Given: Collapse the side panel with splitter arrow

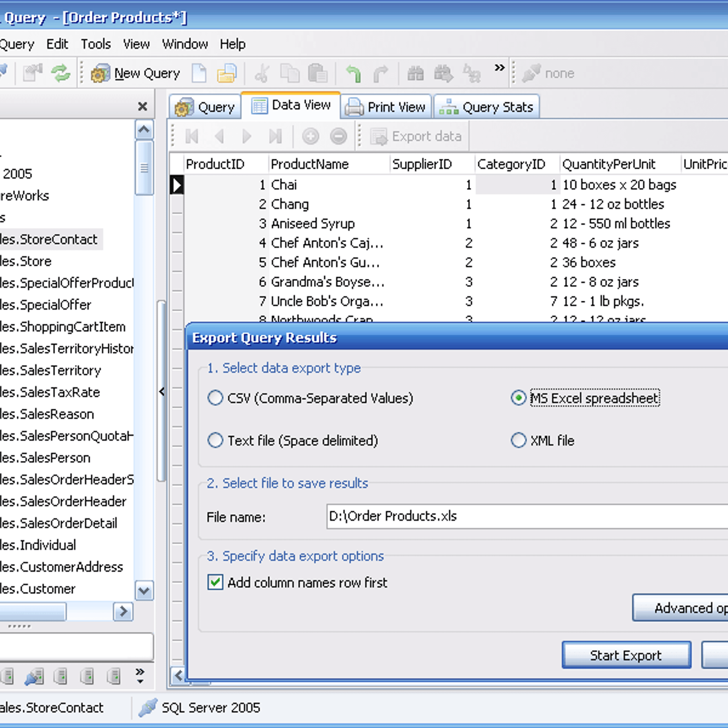Looking at the screenshot, I should point(162,391).
